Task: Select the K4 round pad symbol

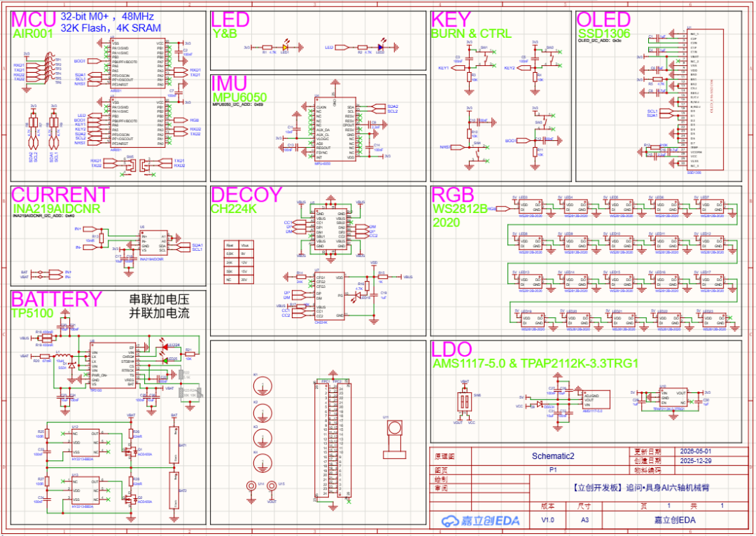Action: [262, 464]
